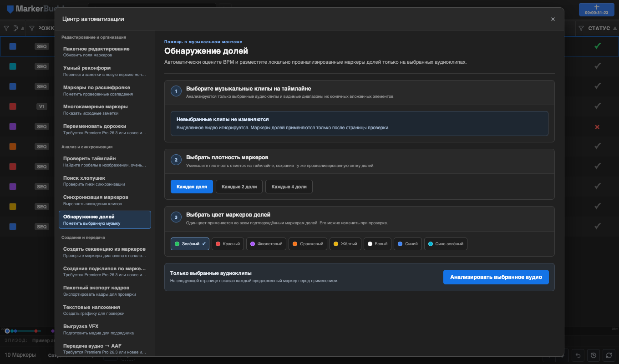Screen dimensions: 619x364
Task: Set beat marker color to Сине-зелёный
Action: pyautogui.click(x=446, y=244)
